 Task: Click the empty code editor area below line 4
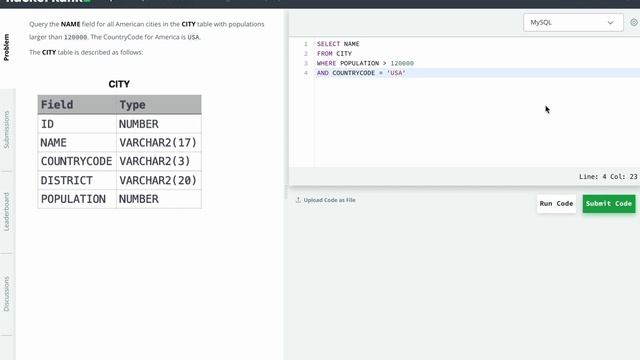pos(477,122)
